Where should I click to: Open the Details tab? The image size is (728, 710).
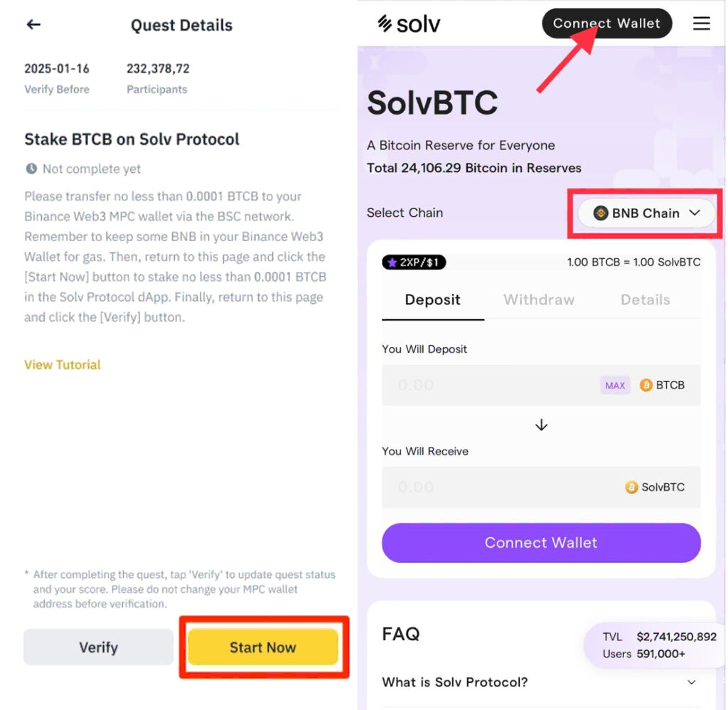[x=645, y=300]
